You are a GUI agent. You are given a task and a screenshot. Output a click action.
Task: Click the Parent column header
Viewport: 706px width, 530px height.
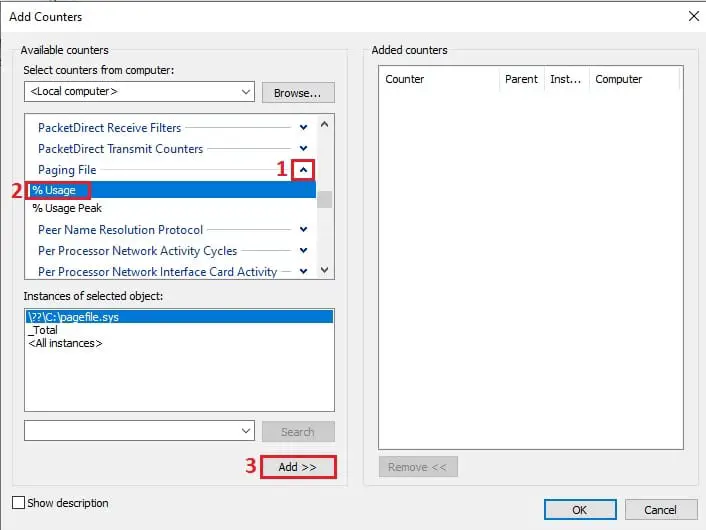tap(522, 79)
